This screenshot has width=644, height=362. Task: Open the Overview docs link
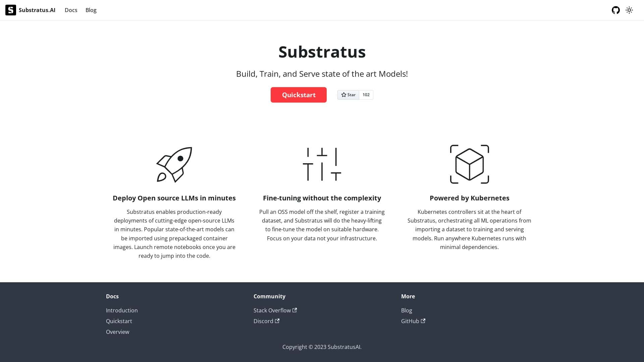(x=117, y=331)
